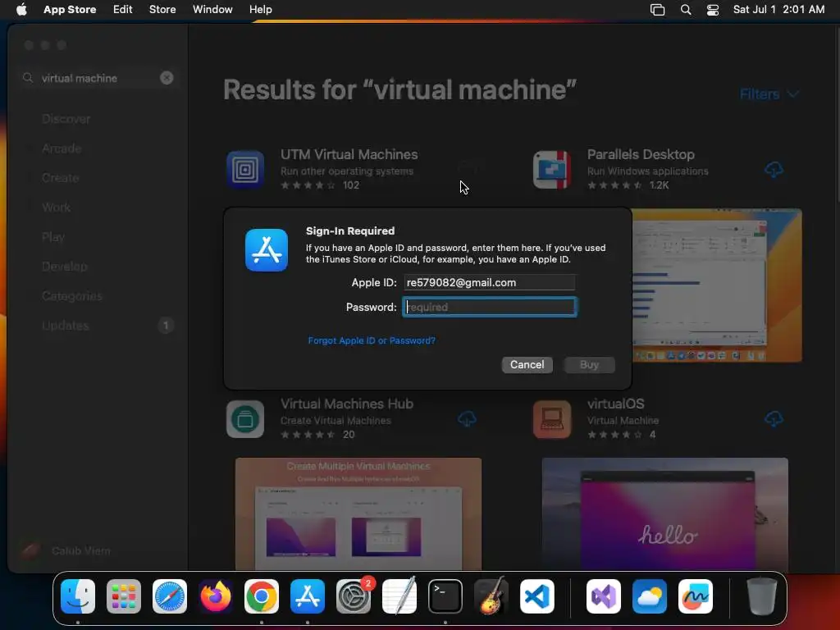Screen dimensions: 840x630
Task: Open Virtual Machines Hub app icon
Action: (245, 419)
